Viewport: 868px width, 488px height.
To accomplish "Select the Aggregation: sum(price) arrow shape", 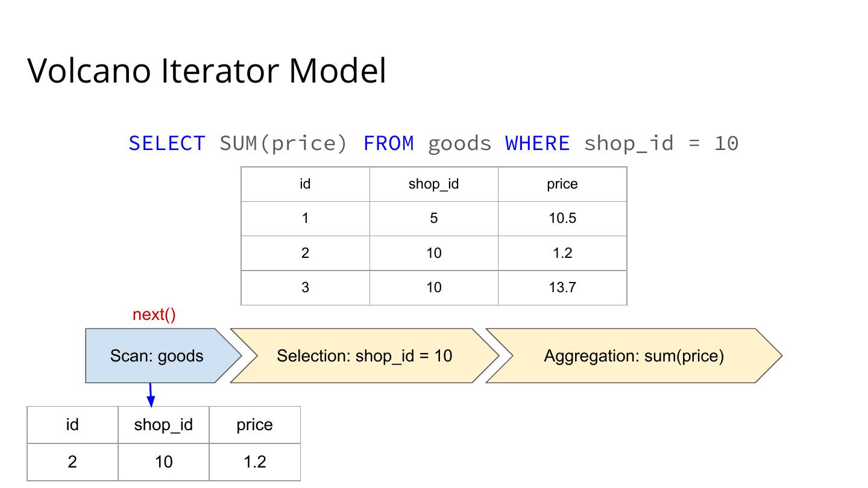I will point(634,355).
